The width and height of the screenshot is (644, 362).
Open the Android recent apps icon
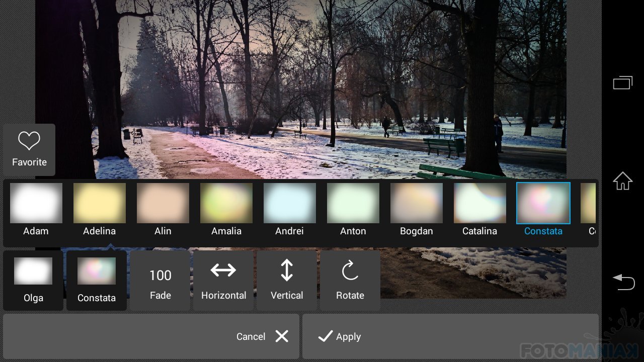click(622, 82)
